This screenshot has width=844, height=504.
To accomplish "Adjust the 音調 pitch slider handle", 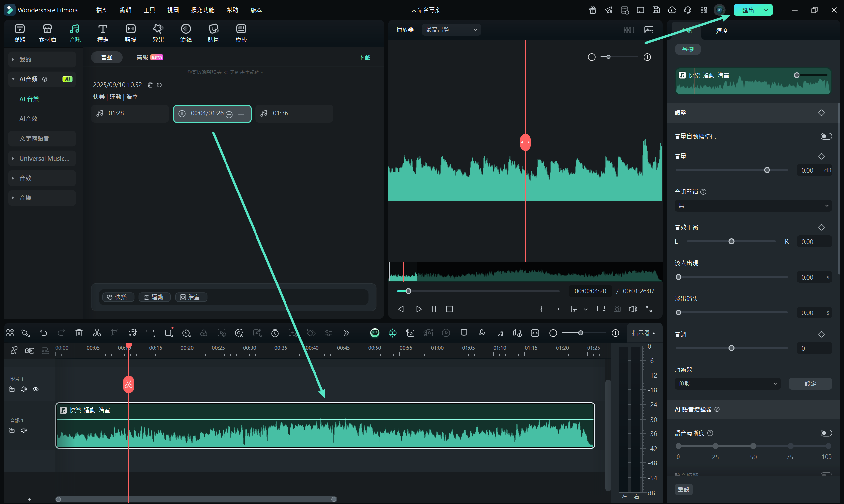I will [x=731, y=348].
